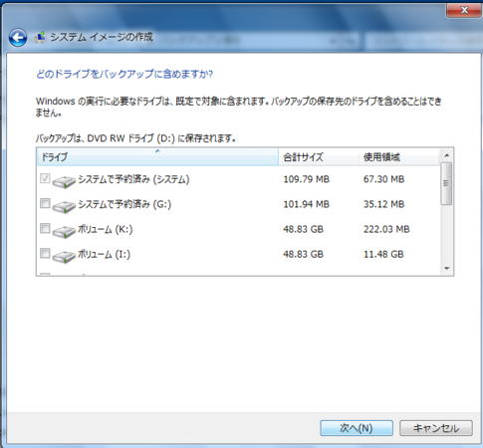
Task: Click the blue back arrow button
Action: coord(18,38)
